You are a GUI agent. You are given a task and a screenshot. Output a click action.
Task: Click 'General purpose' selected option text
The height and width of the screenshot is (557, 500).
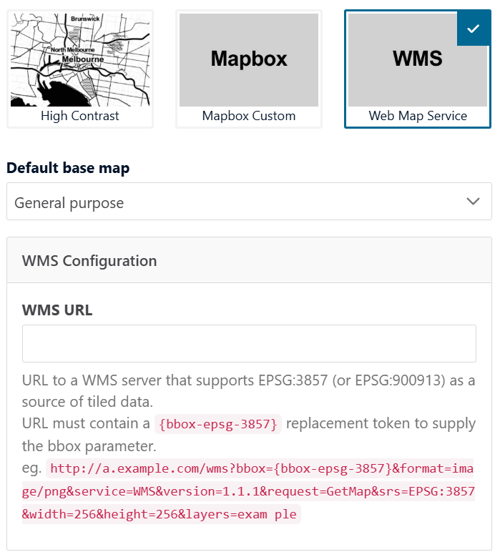[69, 203]
